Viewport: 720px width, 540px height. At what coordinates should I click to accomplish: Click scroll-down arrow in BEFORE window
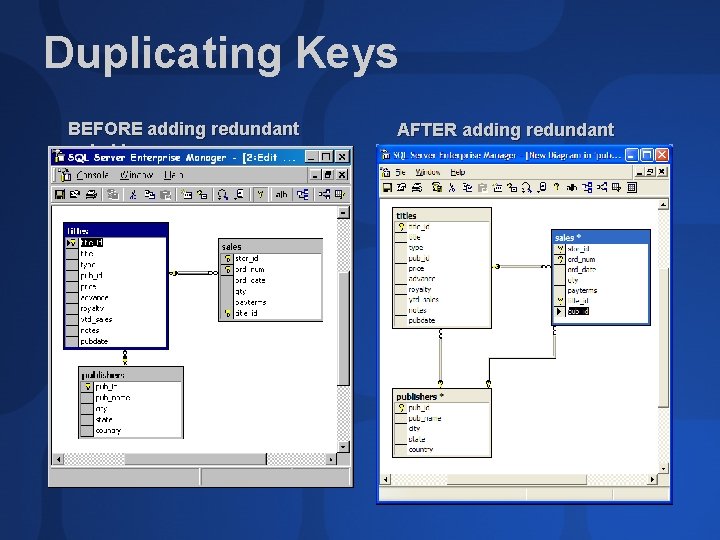[343, 446]
